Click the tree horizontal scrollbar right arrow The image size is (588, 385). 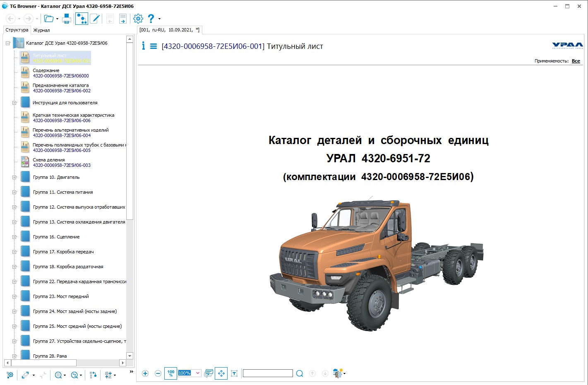[x=122, y=363]
